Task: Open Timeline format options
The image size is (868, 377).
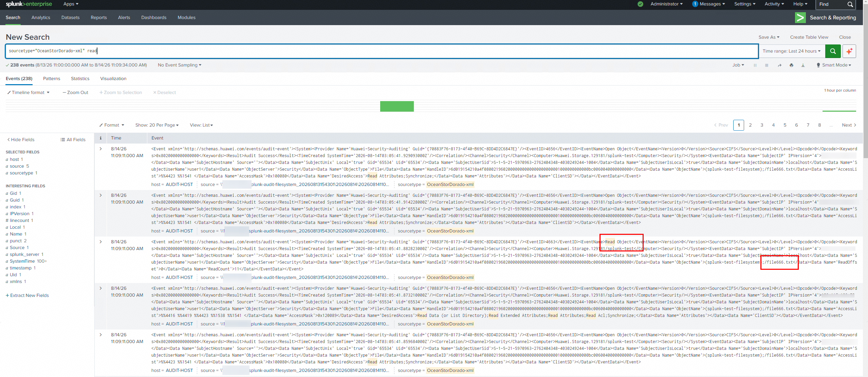Action: coord(29,92)
